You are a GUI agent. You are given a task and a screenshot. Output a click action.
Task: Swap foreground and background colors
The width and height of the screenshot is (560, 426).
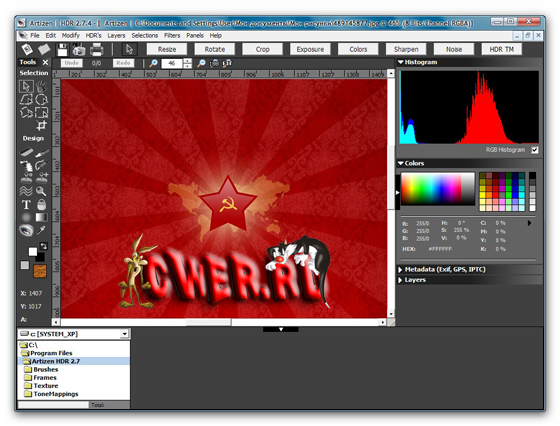pos(44,246)
